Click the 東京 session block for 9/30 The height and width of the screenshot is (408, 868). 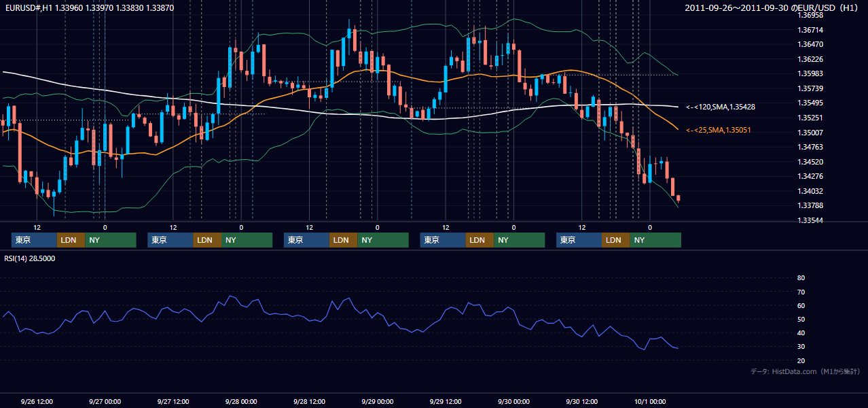click(x=579, y=240)
